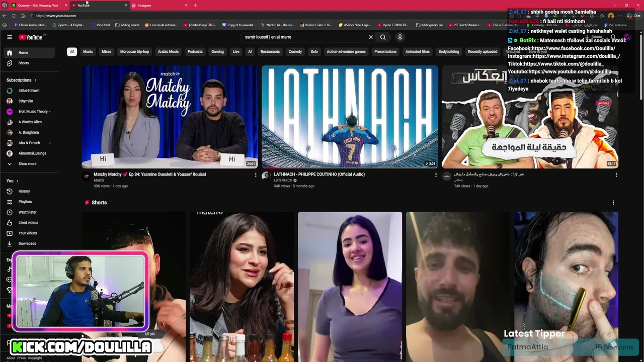Select the Restaurants filter chip

pyautogui.click(x=270, y=51)
